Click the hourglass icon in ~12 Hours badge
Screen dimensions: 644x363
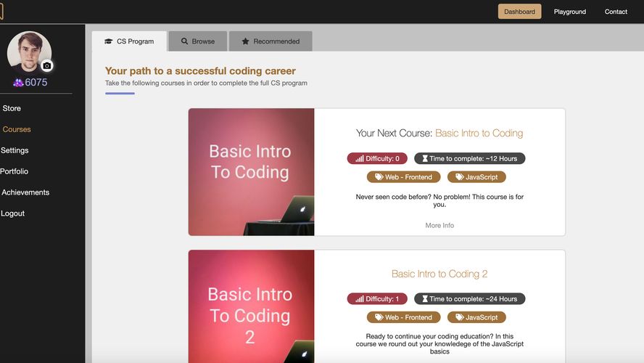coord(425,159)
